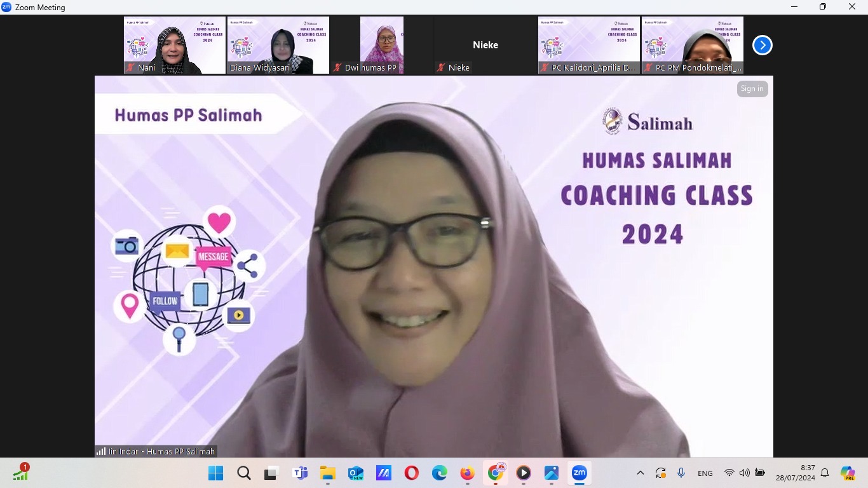Open Task View on the taskbar

(272, 473)
